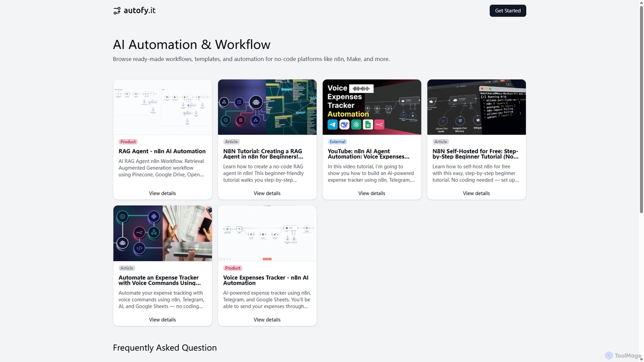This screenshot has height=362, width=644.
Task: Click the autofy.it logo icon
Action: (117, 11)
